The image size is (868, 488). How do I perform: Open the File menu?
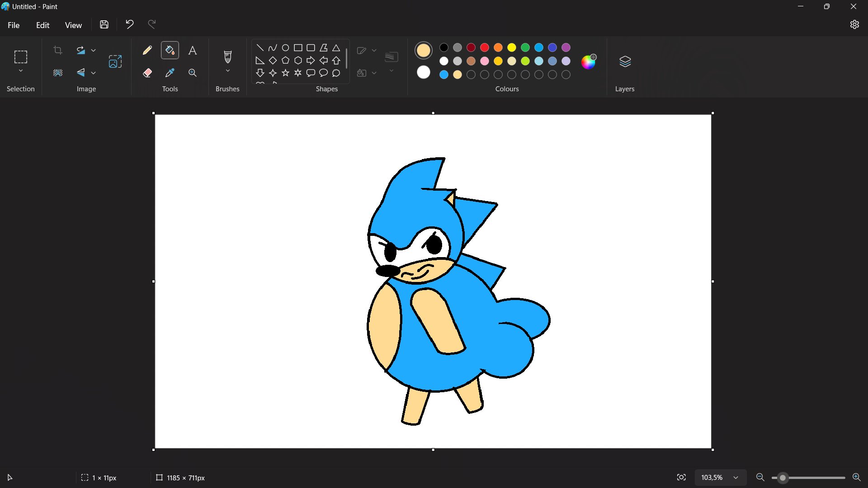[14, 25]
